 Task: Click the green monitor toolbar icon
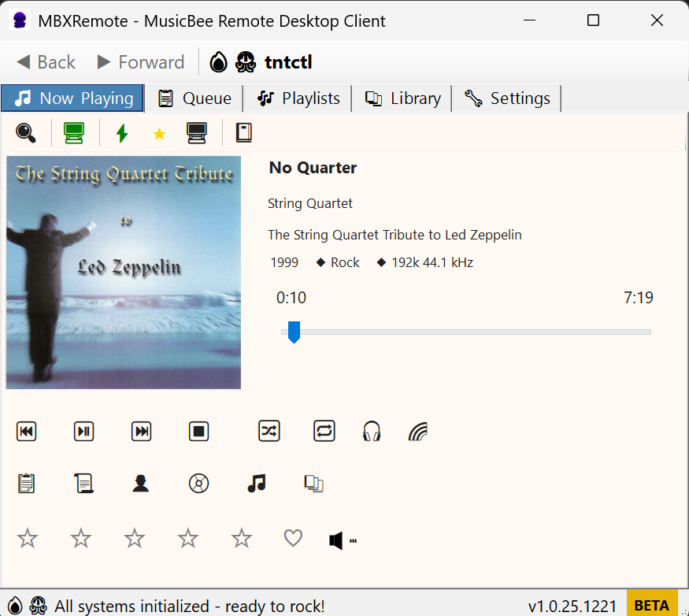pos(73,132)
